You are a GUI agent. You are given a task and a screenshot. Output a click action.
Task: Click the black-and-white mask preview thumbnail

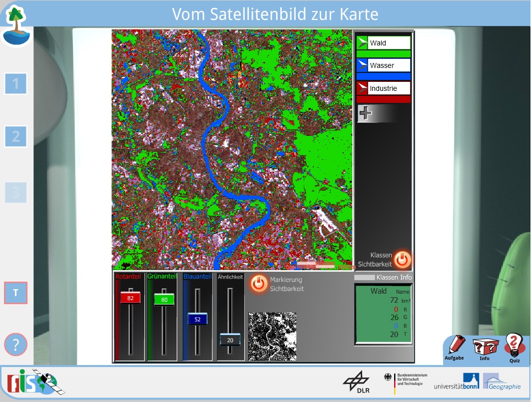272,336
